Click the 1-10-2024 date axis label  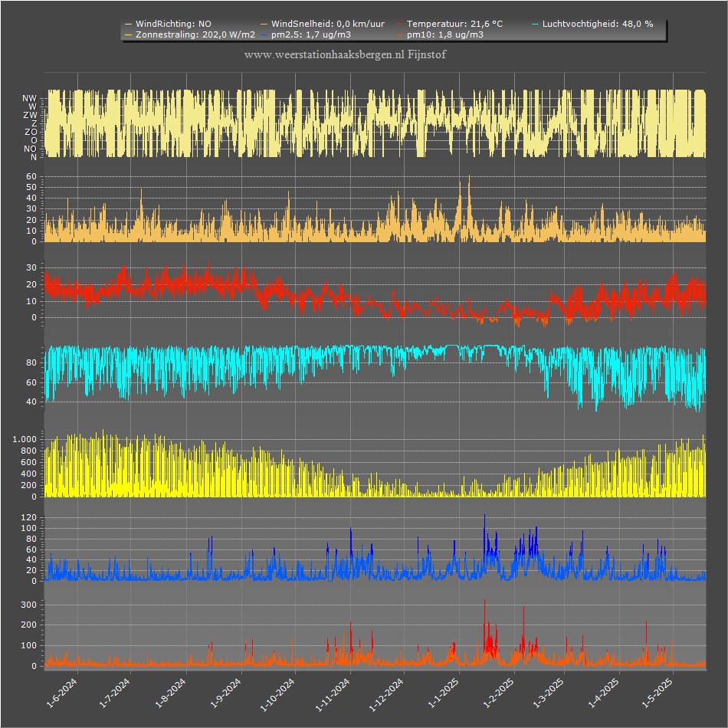coord(277,694)
